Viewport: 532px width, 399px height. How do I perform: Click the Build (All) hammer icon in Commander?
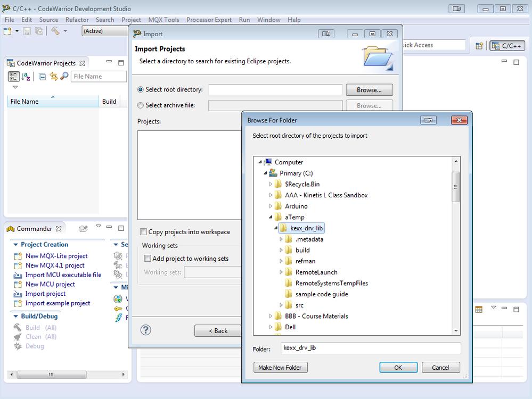coord(18,328)
